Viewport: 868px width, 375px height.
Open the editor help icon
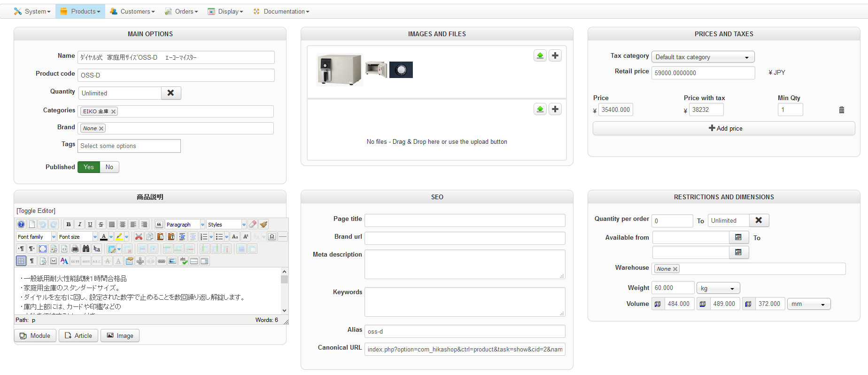(21, 225)
